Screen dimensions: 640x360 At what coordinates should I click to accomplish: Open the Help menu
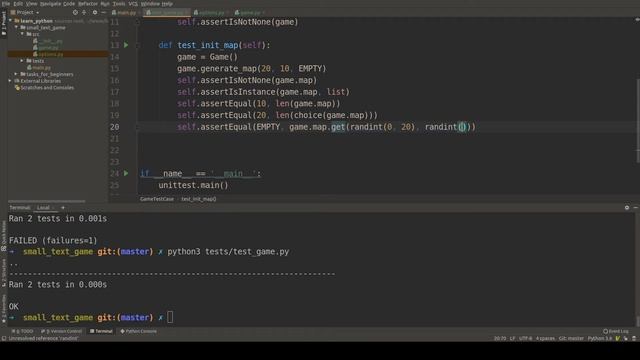coord(167,4)
